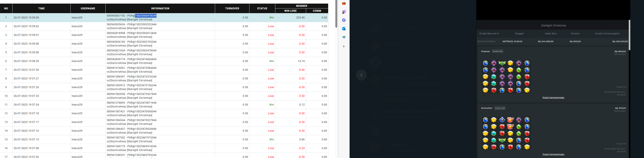Click the MEMBER group header
The width and height of the screenshot is (644, 158).
tap(302, 6)
